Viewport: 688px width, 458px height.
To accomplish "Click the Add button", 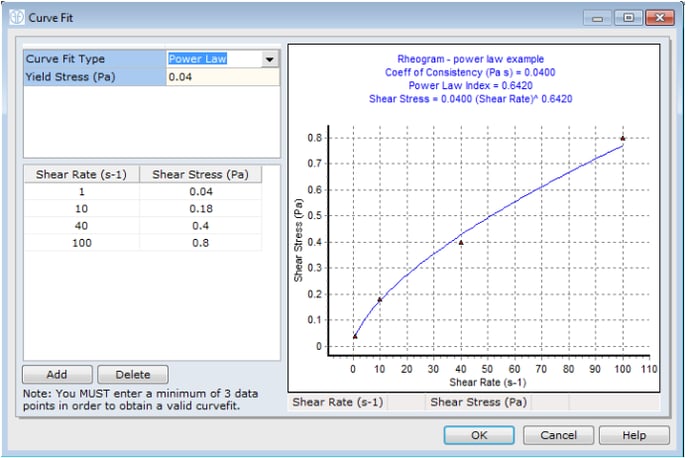I will pyautogui.click(x=57, y=374).
